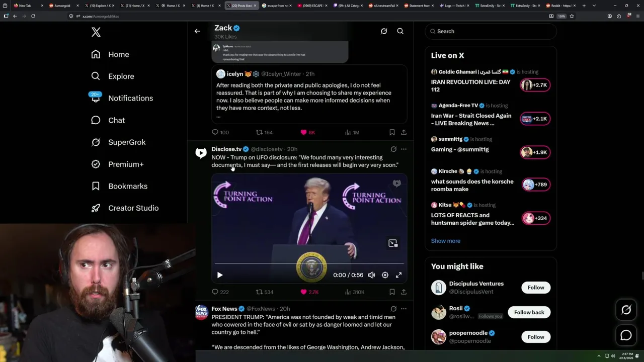Reply to the Disclose.tv post with 222 comments
This screenshot has width=644, height=362.
click(x=220, y=292)
